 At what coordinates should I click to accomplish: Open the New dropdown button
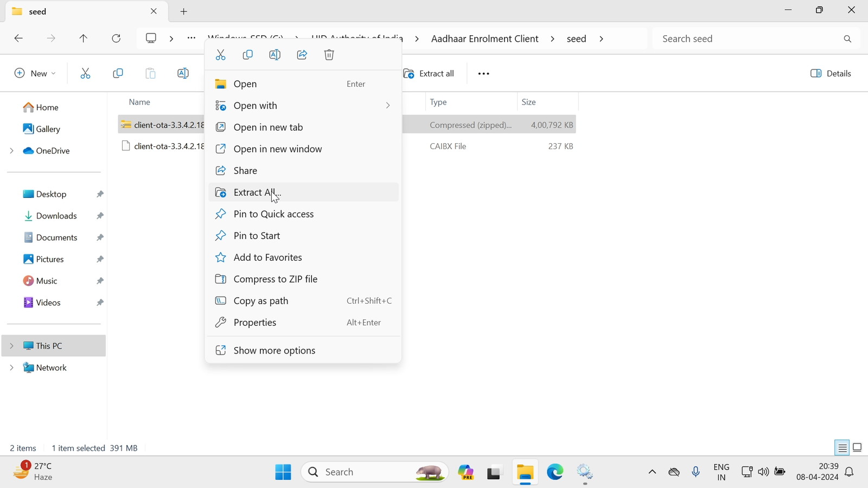pos(35,73)
